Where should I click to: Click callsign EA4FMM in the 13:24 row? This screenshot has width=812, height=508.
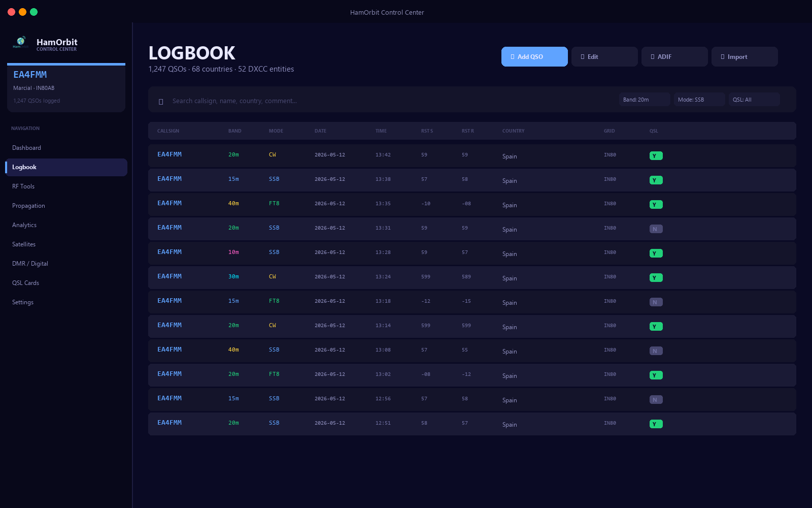click(x=170, y=276)
